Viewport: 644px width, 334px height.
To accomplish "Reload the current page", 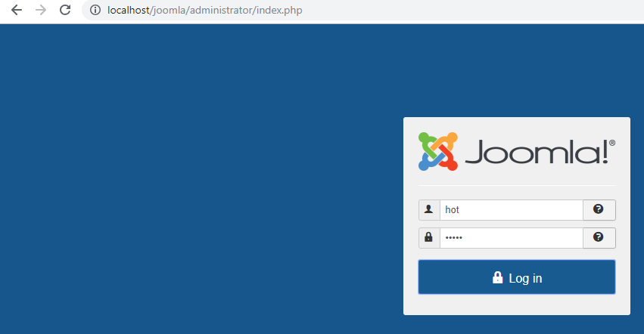I will click(65, 11).
